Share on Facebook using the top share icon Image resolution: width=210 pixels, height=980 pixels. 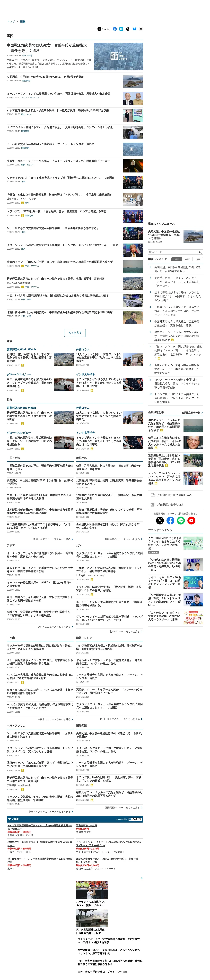tap(115, 29)
